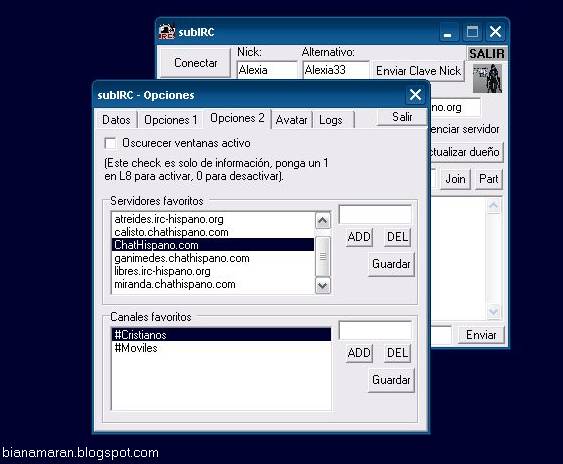563x464 pixels.
Task: Click the server field ending in no.org
Action: [455, 107]
